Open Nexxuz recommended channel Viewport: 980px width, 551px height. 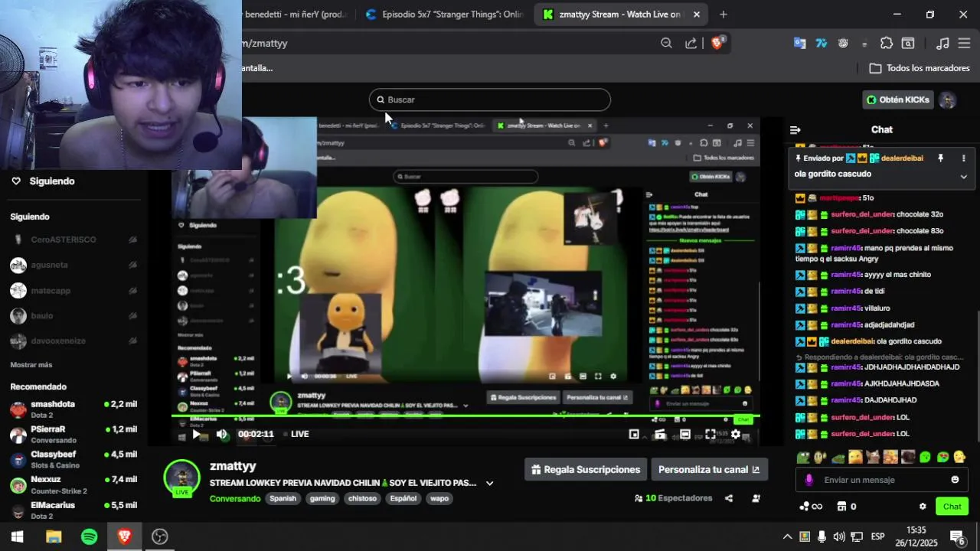pos(73,485)
